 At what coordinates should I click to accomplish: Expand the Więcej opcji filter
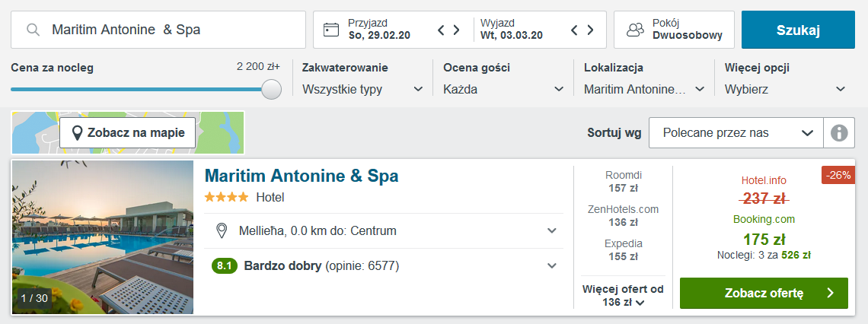[786, 89]
